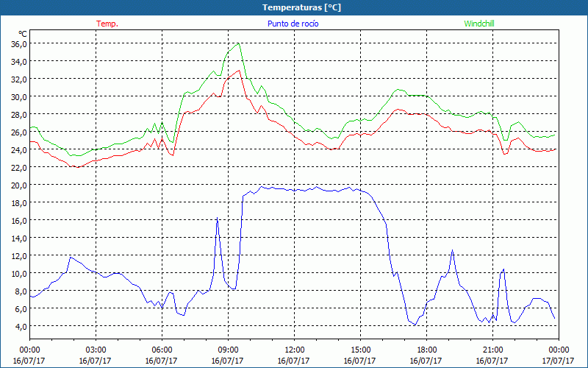Screen dimensions: 588x368
Task: Click the 6,0 y-axis value
Action: coord(21,308)
